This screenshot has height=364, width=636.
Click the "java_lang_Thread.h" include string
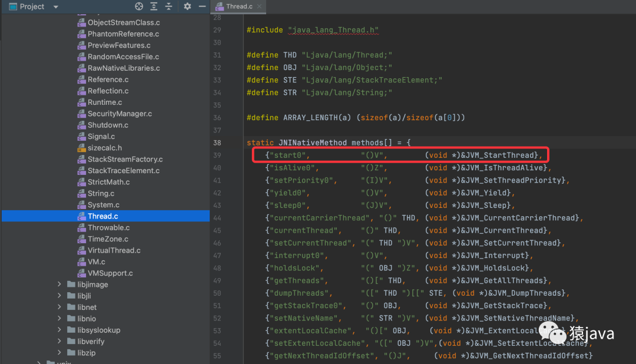coord(333,30)
